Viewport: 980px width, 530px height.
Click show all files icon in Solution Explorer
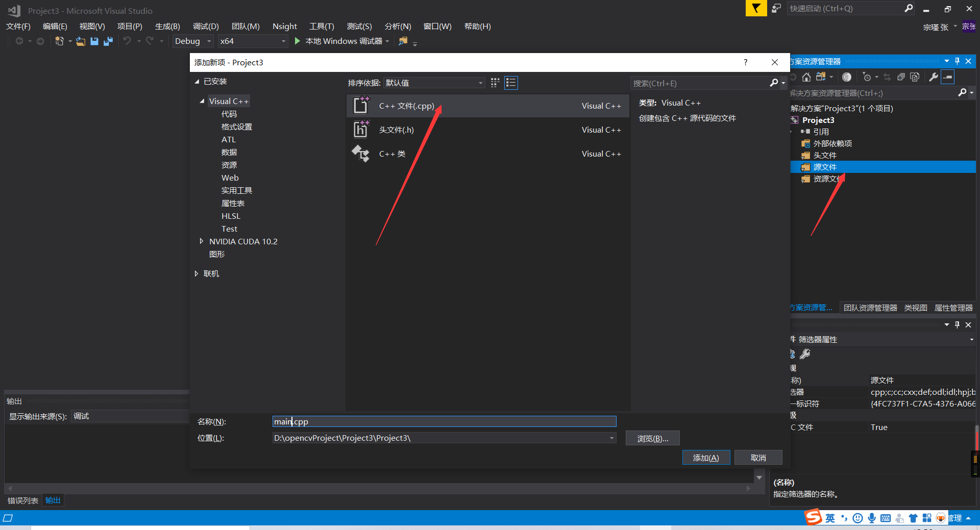point(915,77)
